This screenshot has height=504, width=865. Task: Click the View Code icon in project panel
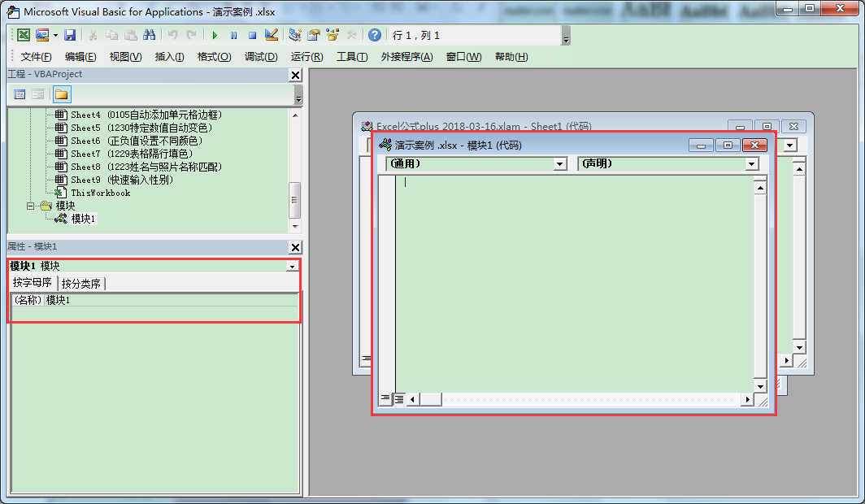[x=20, y=95]
